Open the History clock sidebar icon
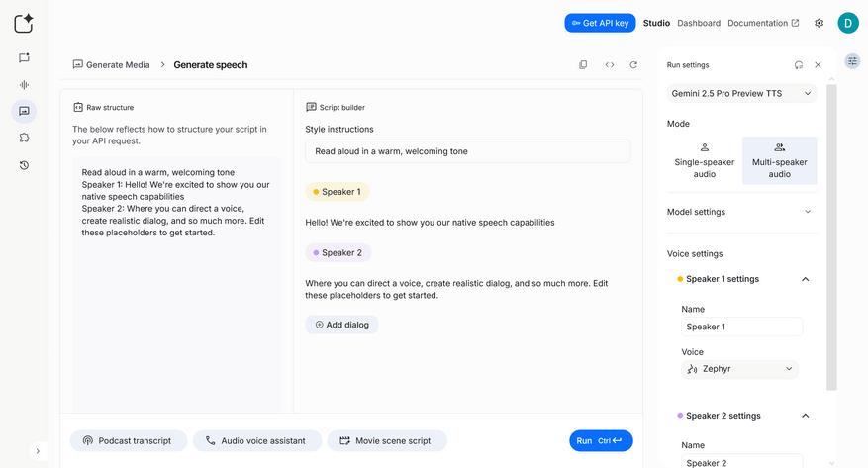868x468 pixels. pyautogui.click(x=24, y=165)
